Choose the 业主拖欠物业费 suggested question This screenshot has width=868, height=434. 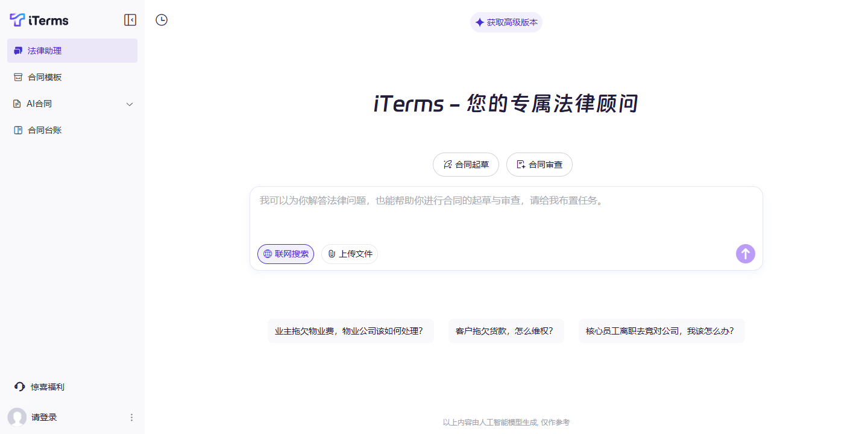click(351, 331)
